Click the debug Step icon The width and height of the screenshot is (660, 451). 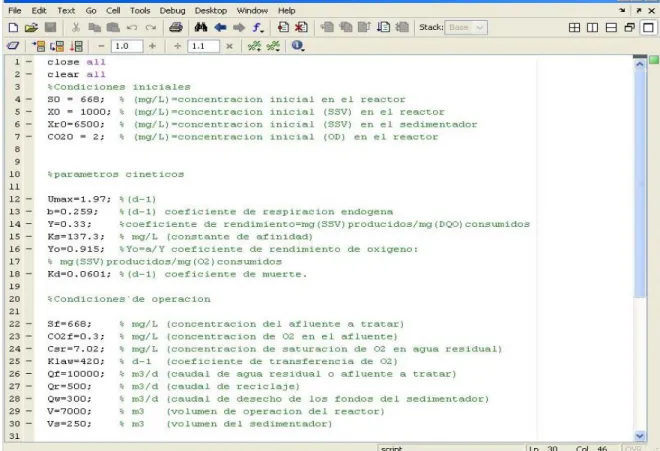point(327,28)
